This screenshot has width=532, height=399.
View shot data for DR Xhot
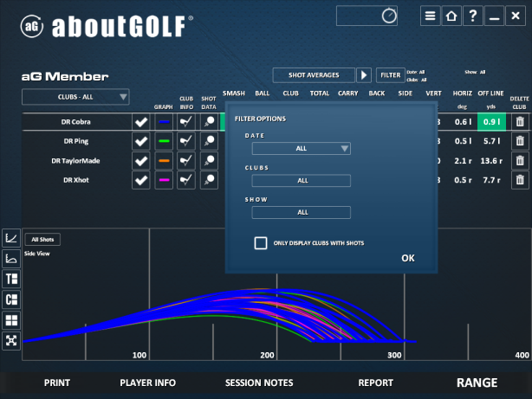[x=209, y=180]
